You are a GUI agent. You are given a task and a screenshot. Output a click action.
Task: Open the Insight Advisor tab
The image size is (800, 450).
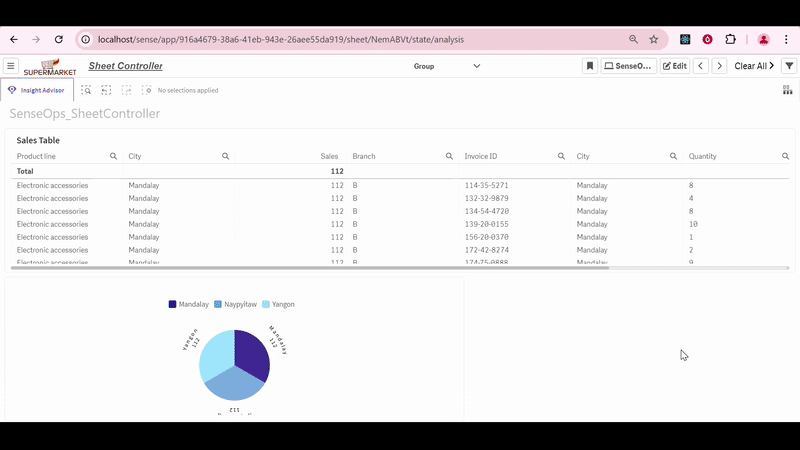click(x=37, y=90)
